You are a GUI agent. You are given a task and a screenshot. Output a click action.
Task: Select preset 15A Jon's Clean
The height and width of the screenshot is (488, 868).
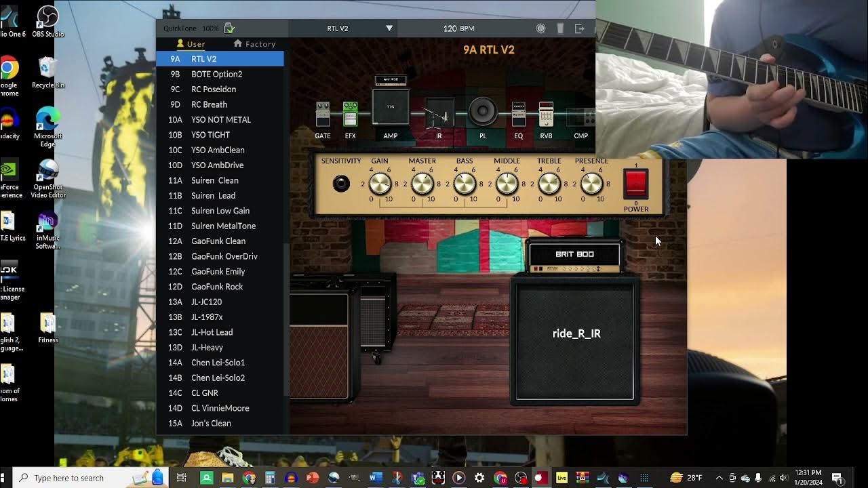220,424
